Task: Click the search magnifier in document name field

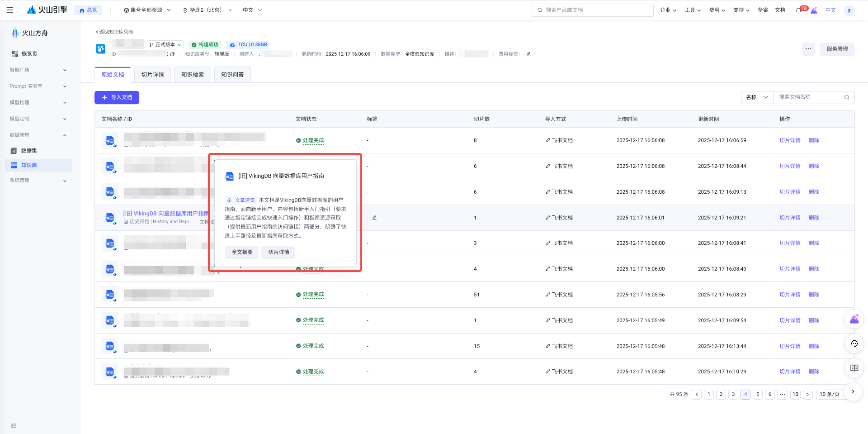Action: click(x=847, y=97)
